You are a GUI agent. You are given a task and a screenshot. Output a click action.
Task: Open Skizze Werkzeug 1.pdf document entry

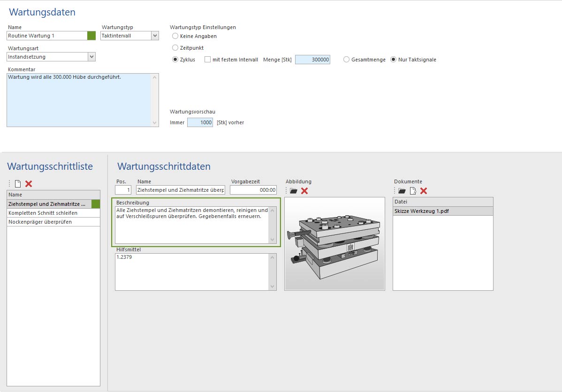(422, 211)
